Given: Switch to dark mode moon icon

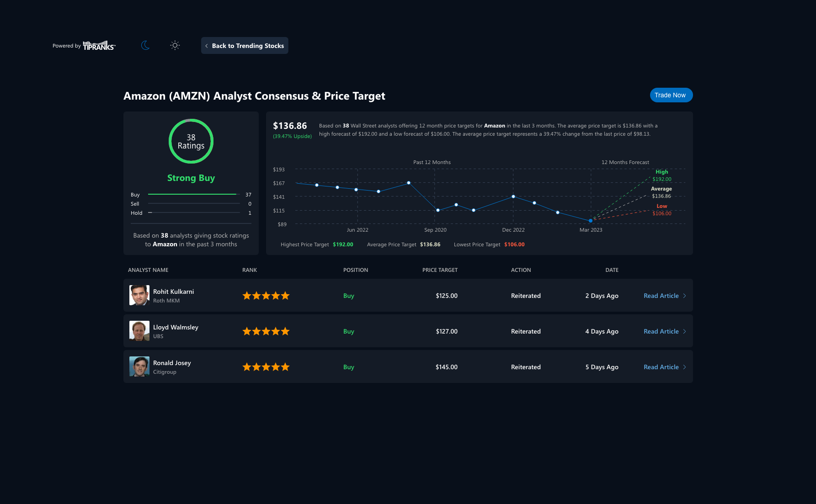Looking at the screenshot, I should 145,45.
